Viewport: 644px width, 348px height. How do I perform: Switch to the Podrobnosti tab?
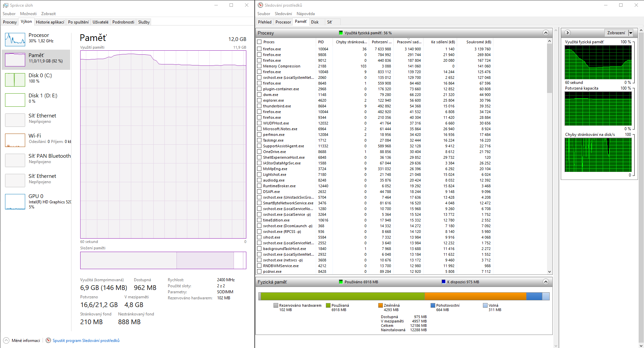[x=123, y=22]
